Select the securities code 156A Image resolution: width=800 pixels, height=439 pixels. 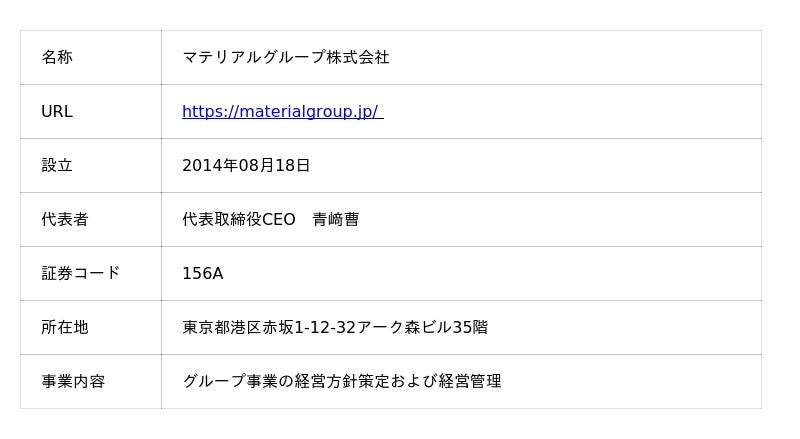[x=202, y=274]
